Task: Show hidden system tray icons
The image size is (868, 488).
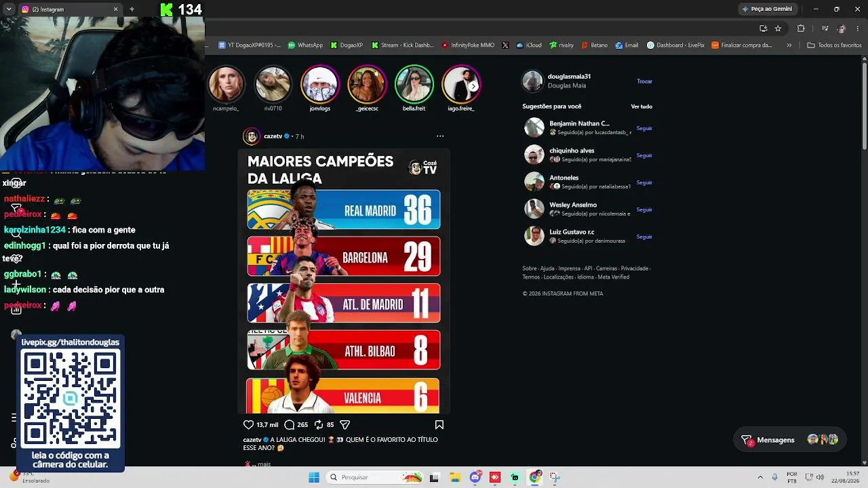Action: (760, 477)
